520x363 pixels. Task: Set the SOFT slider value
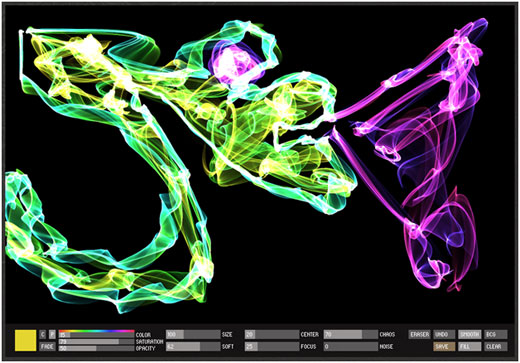click(x=193, y=346)
